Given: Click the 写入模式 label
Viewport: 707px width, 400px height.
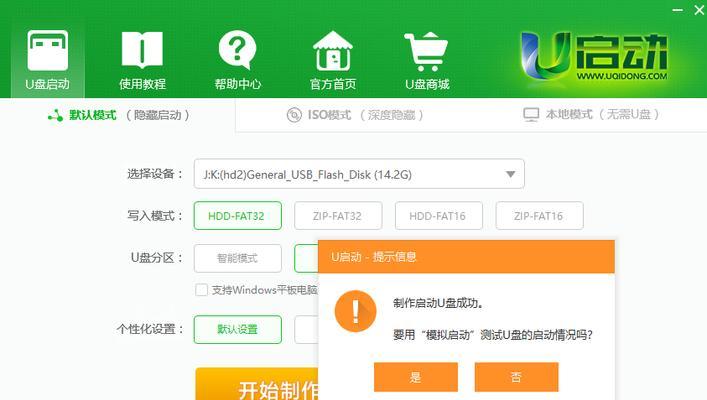Looking at the screenshot, I should pyautogui.click(x=155, y=216).
